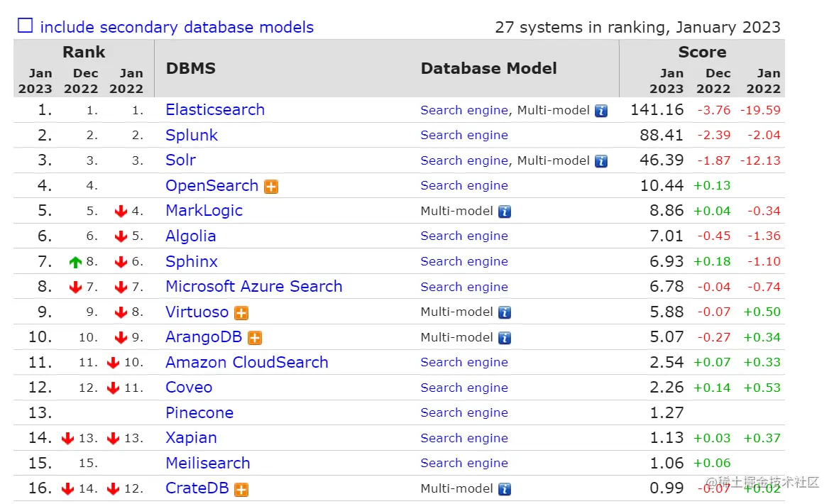Click the Score column header
This screenshot has height=504, width=834.
[702, 52]
